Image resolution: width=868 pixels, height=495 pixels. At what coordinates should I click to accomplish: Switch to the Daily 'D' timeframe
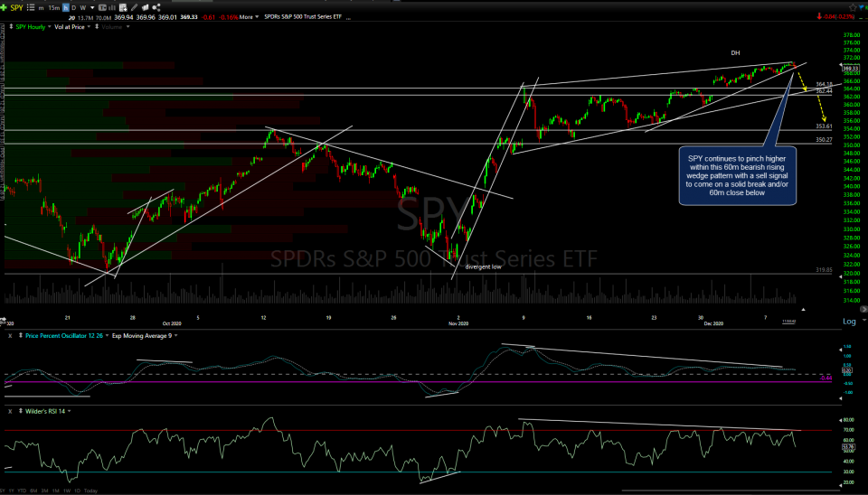point(74,8)
